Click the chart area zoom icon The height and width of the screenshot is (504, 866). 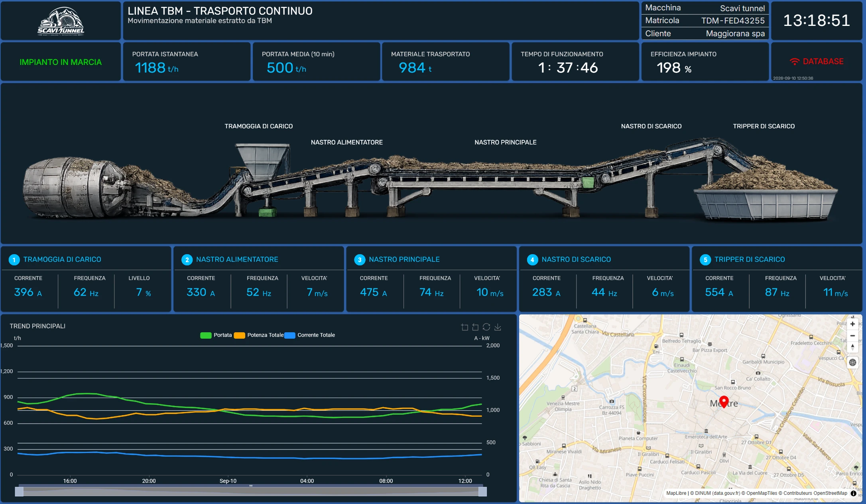point(464,327)
